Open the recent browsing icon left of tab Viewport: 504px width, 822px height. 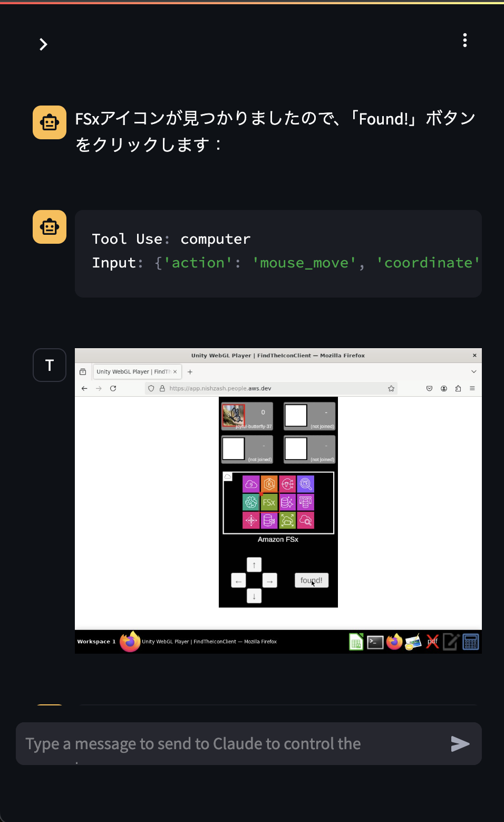83,371
